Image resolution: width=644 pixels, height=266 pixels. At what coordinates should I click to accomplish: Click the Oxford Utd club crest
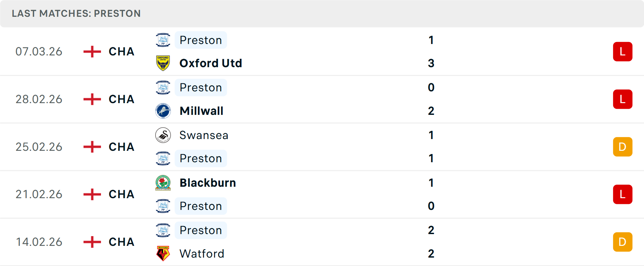coord(163,63)
